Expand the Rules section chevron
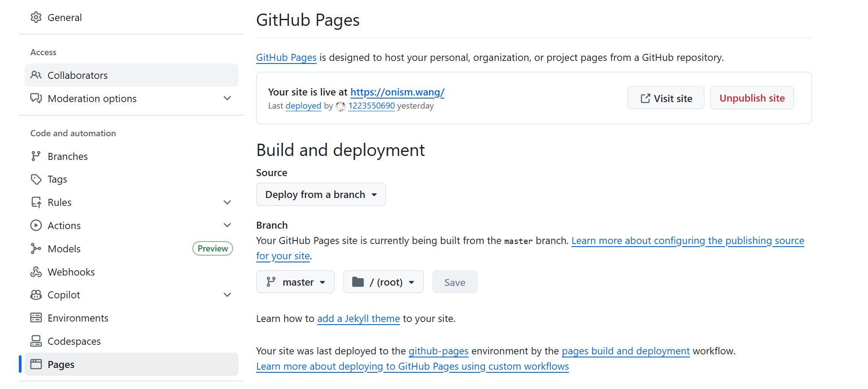Screen dimensions: 868x389 pyautogui.click(x=227, y=202)
